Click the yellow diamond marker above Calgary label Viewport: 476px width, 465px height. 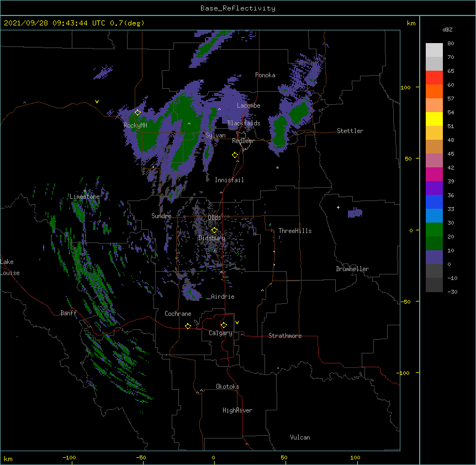pos(224,325)
